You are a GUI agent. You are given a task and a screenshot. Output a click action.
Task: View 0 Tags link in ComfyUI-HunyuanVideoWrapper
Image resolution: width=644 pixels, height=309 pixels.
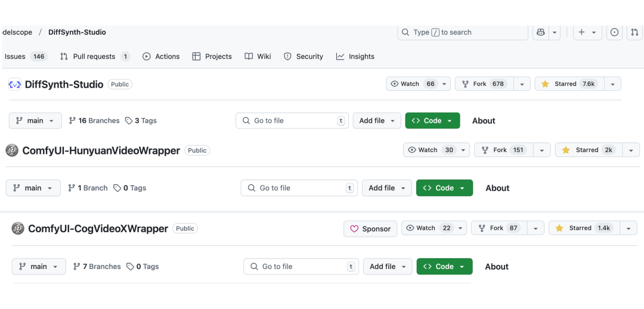[x=130, y=188]
